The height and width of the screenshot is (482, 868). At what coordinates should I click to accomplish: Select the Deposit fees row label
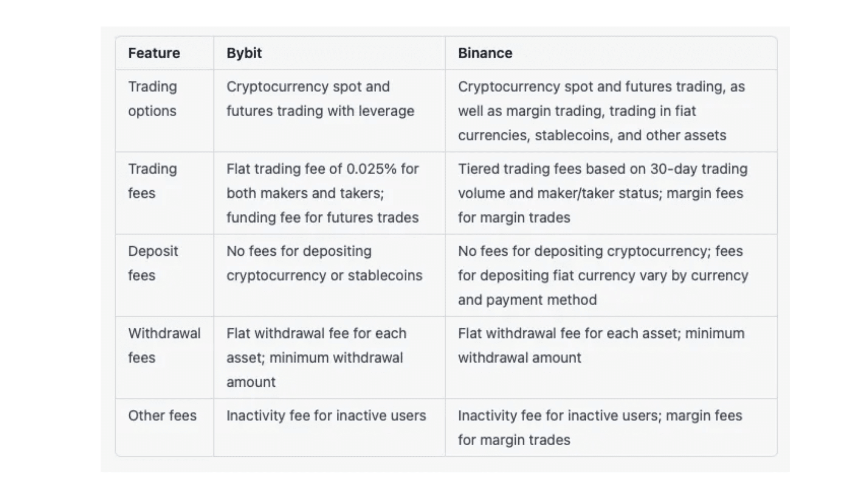click(153, 263)
